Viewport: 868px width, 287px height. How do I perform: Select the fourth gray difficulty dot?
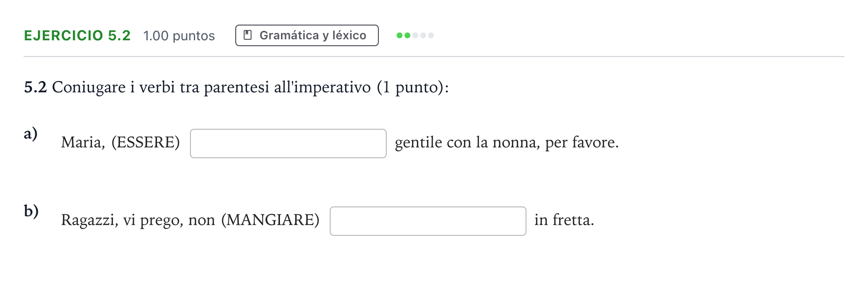point(423,35)
